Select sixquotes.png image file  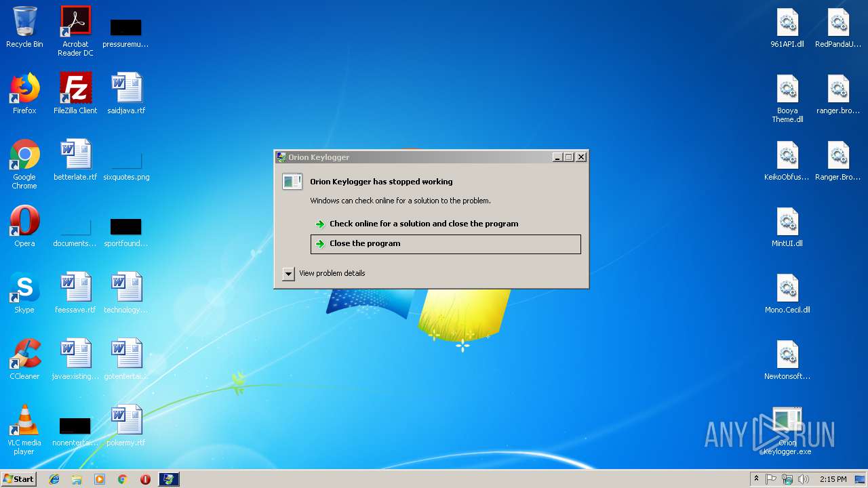coord(126,167)
